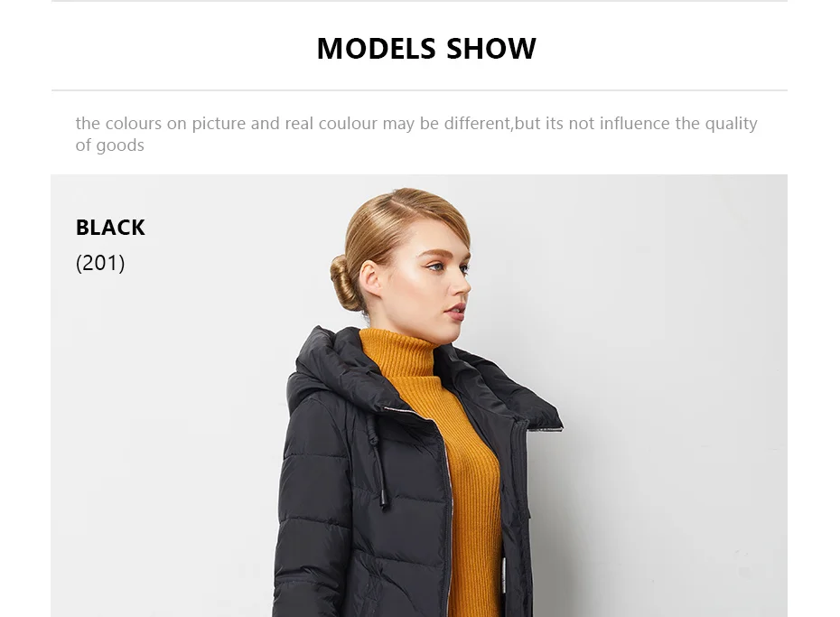840x617 pixels.
Task: Click the jacket's silver front zipper
Action: [449, 514]
